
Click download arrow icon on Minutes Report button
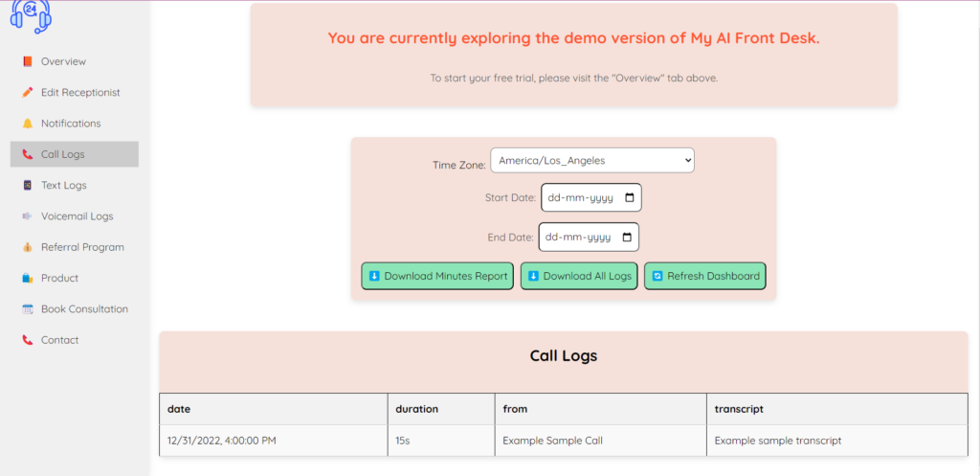tap(374, 276)
